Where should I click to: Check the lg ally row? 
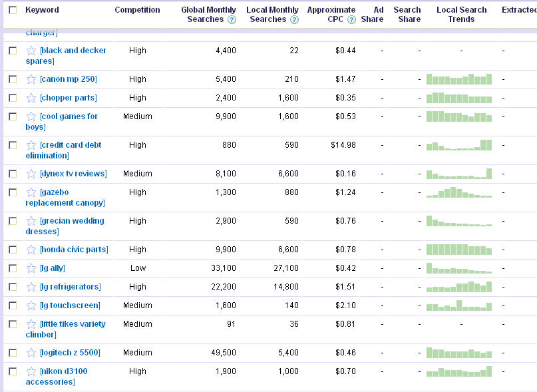coord(13,268)
